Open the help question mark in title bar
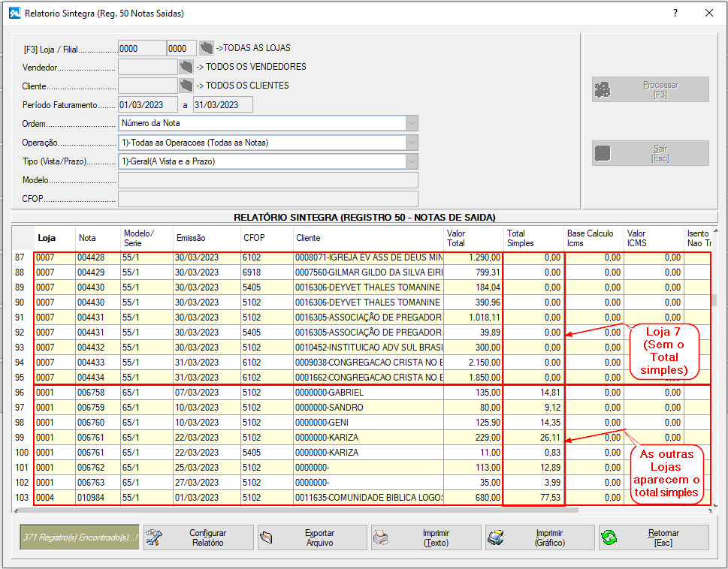Screen dimensions: 728x569 (x=675, y=13)
